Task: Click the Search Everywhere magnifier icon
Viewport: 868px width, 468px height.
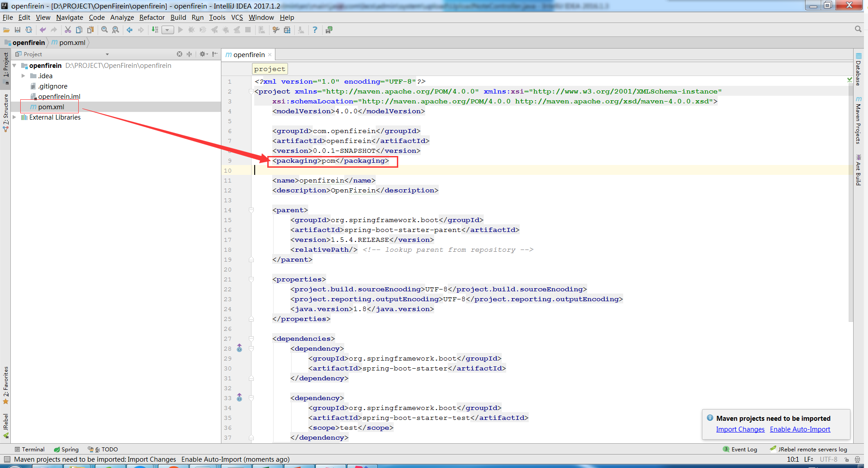Action: click(x=858, y=29)
